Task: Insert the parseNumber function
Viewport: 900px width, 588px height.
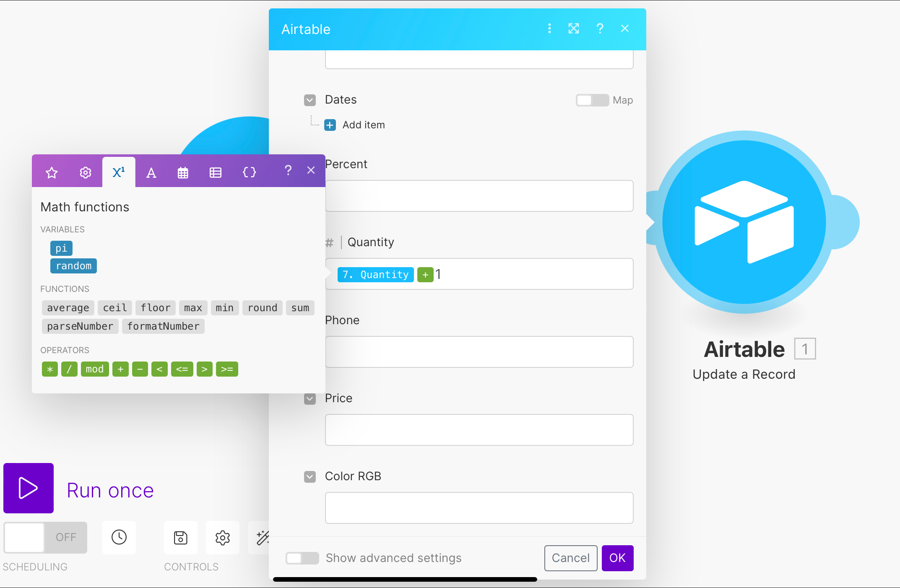Action: coord(80,326)
